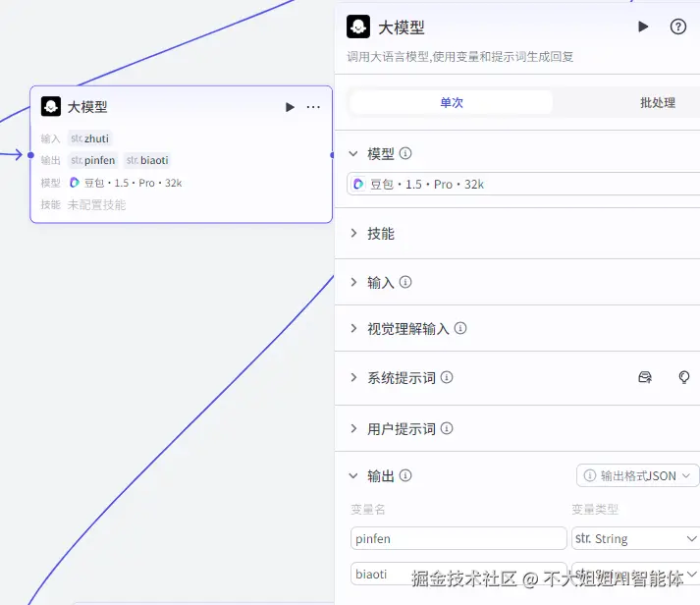Open the help question mark icon

click(677, 27)
